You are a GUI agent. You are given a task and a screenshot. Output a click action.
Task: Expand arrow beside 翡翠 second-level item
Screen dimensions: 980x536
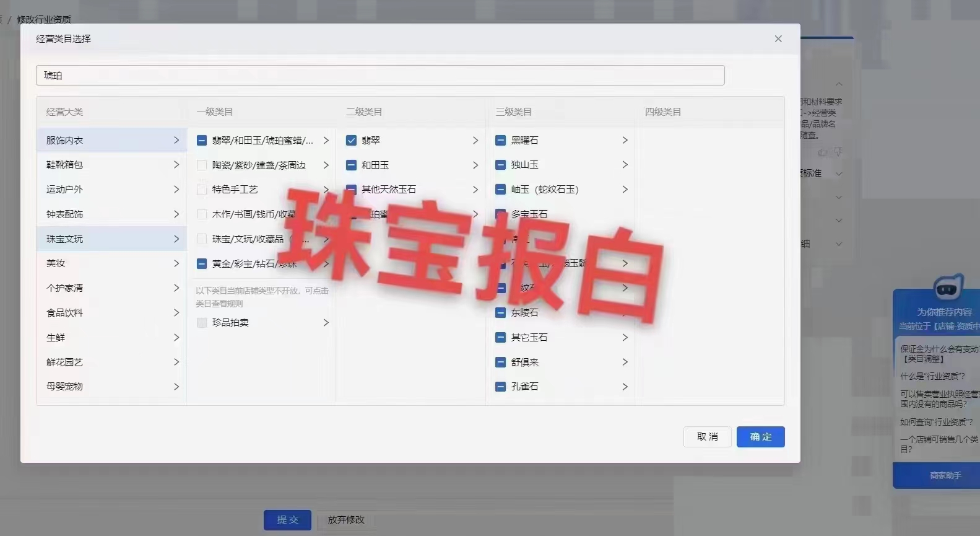coord(475,141)
